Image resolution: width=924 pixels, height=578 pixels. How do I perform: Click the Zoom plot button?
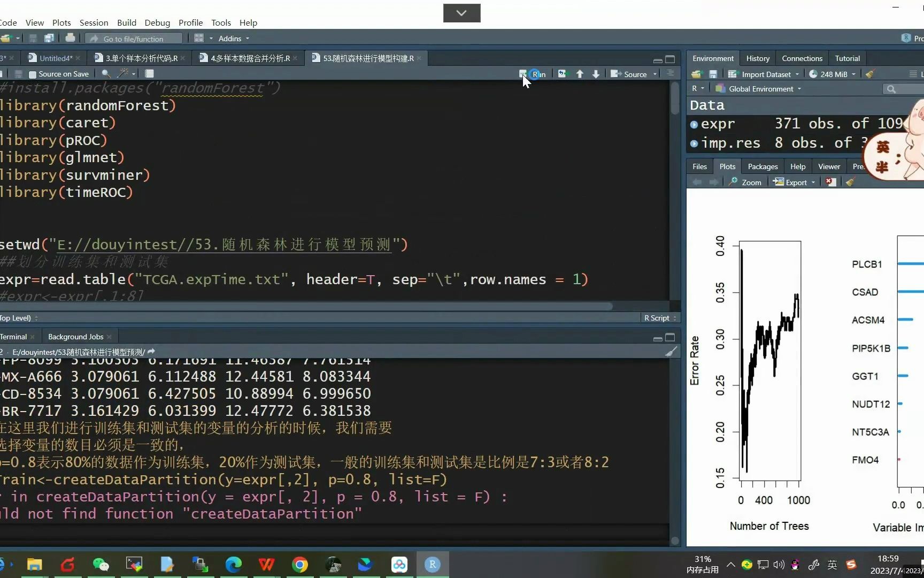(x=745, y=182)
